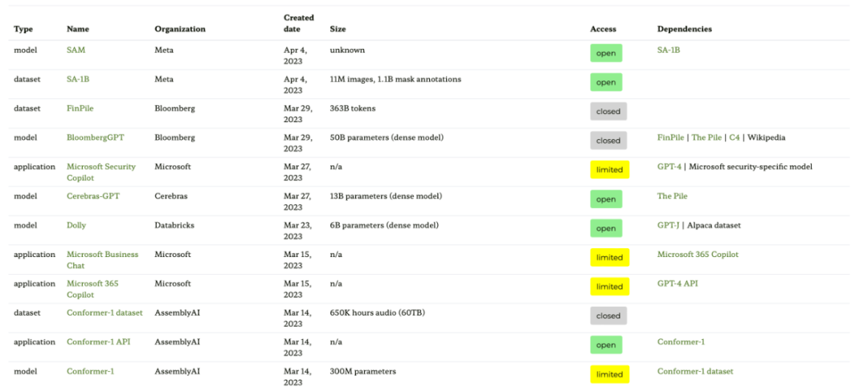Click the open badge in SAM row
This screenshot has height=388, width=868.
click(x=606, y=53)
